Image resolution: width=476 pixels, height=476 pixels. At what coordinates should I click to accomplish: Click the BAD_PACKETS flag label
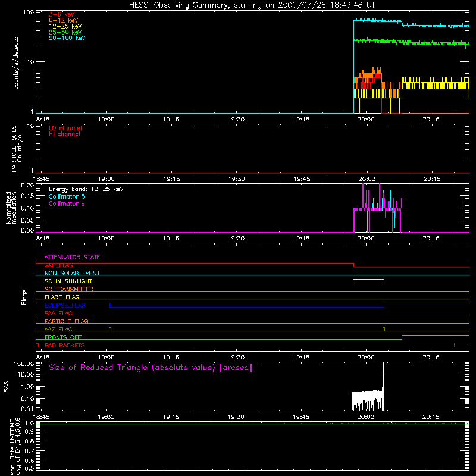coord(65,345)
